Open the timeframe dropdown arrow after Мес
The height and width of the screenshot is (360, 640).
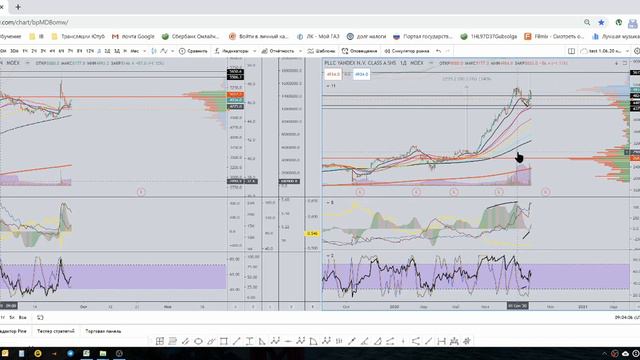[x=144, y=51]
